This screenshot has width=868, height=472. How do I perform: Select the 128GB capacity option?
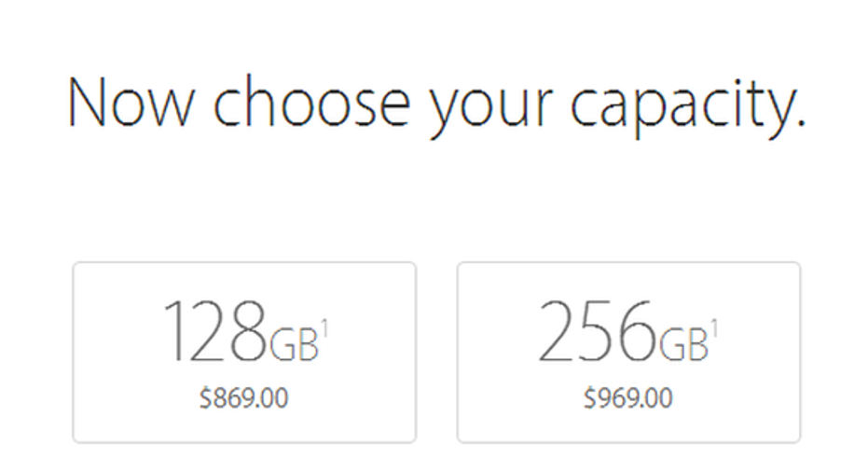[x=244, y=353]
